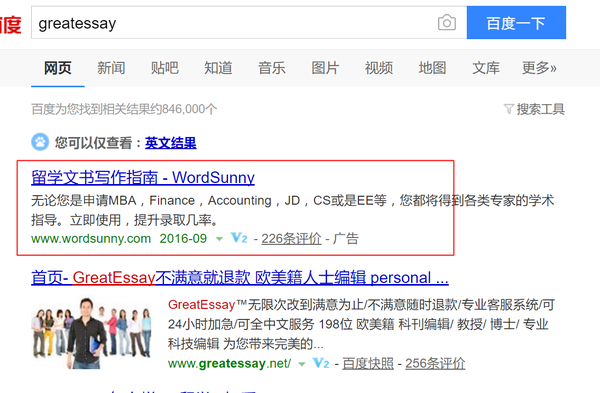
Task: Expand the dropdown arrow after www.greatessay.net/
Action: coord(302,364)
